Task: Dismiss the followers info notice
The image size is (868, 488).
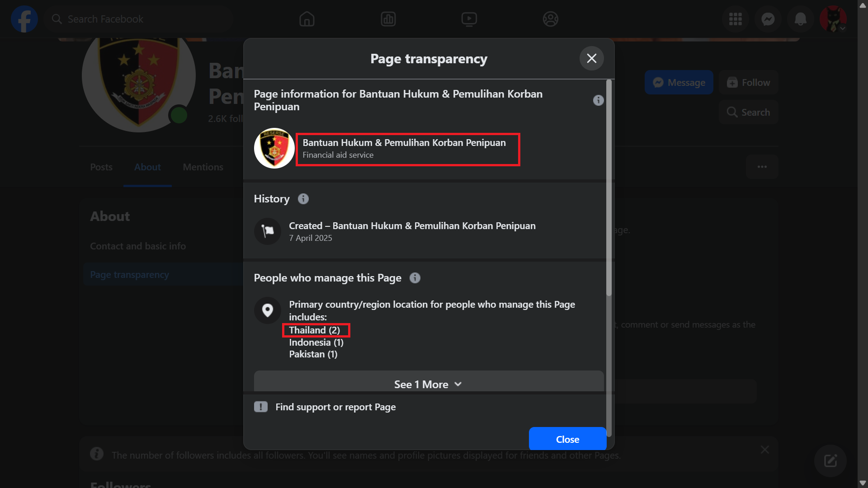Action: (x=765, y=450)
